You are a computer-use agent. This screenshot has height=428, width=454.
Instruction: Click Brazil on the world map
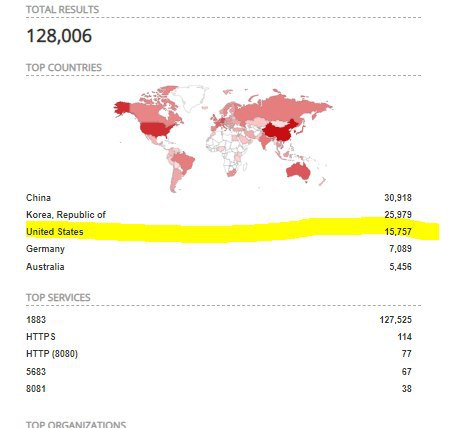[183, 161]
